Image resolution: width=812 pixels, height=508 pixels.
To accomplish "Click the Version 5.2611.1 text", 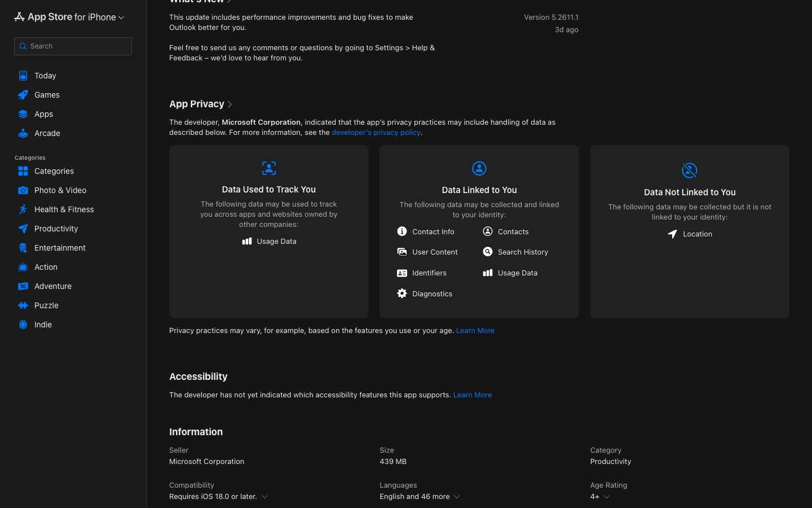I will (x=551, y=17).
